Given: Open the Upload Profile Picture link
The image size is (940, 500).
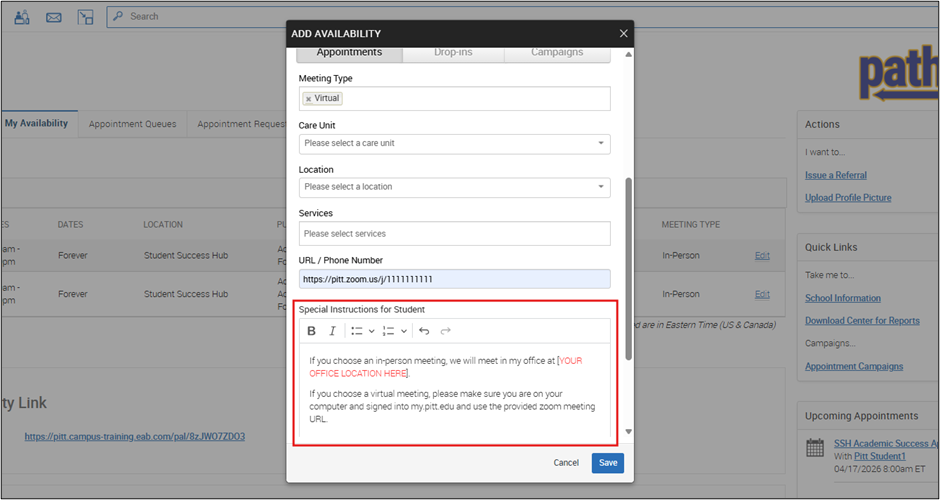Looking at the screenshot, I should [x=848, y=198].
